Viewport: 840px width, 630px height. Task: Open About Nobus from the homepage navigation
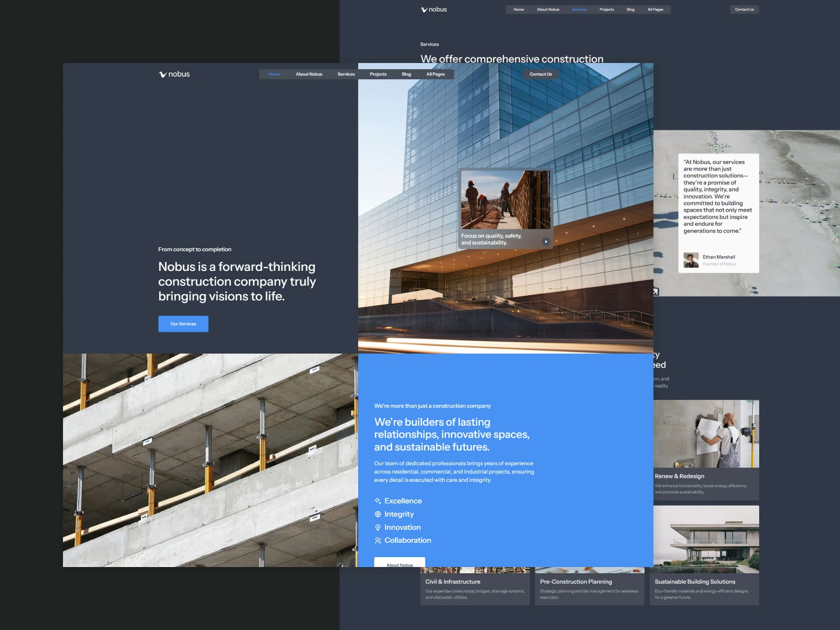309,74
